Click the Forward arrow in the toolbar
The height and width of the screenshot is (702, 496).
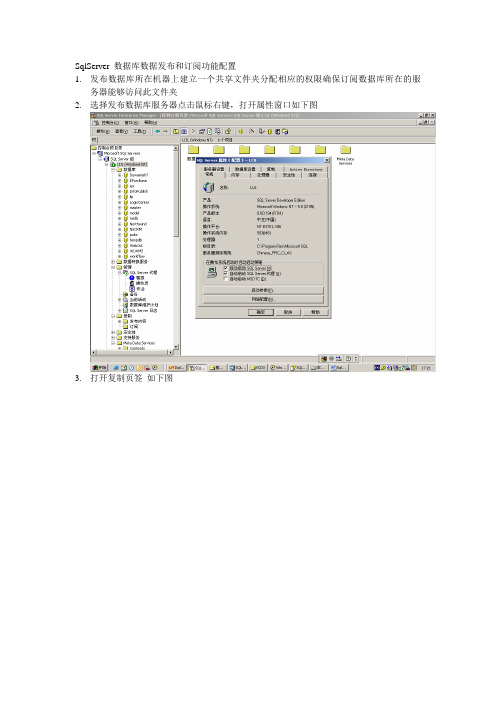click(x=165, y=132)
